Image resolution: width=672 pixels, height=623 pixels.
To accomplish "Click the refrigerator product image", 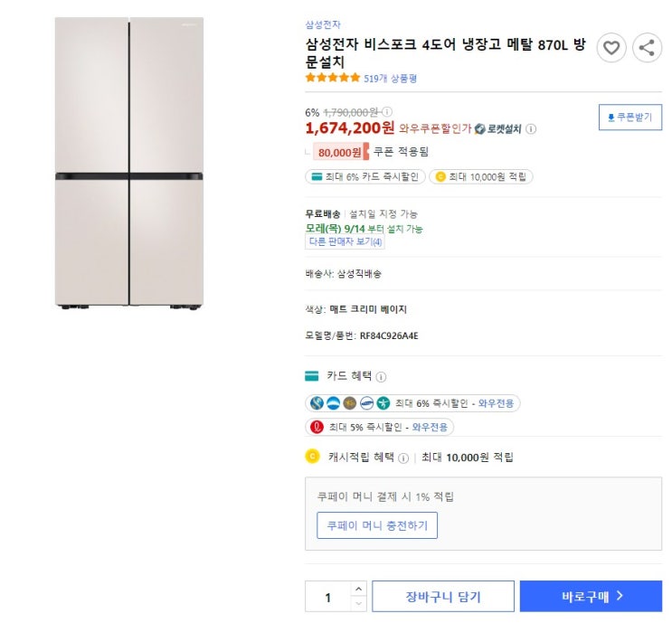I will tap(129, 163).
